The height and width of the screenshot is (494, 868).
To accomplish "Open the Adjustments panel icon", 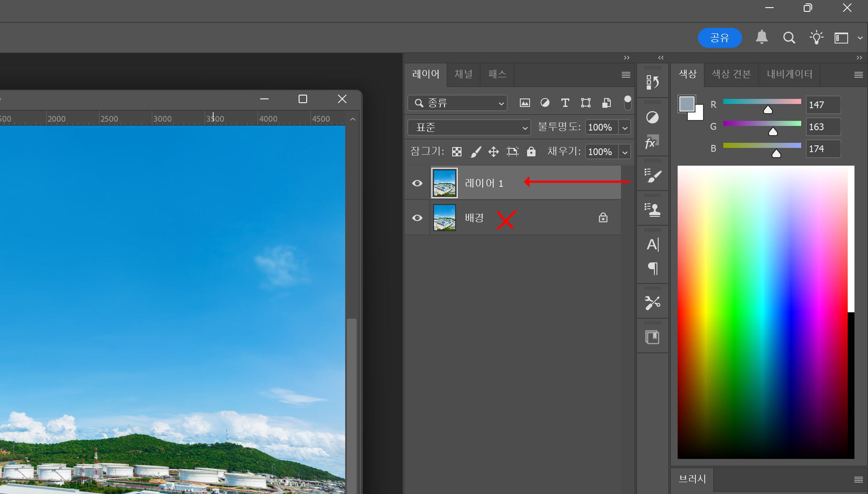I will 652,117.
